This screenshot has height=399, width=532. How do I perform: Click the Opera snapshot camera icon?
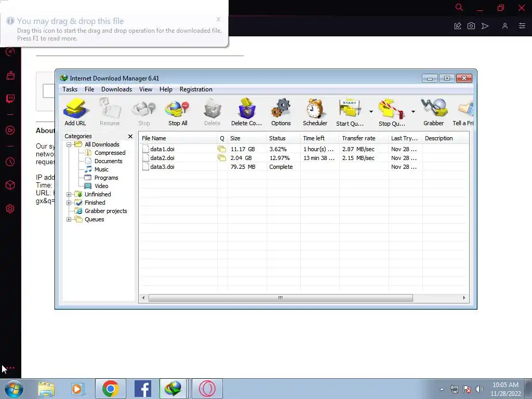[x=471, y=26]
